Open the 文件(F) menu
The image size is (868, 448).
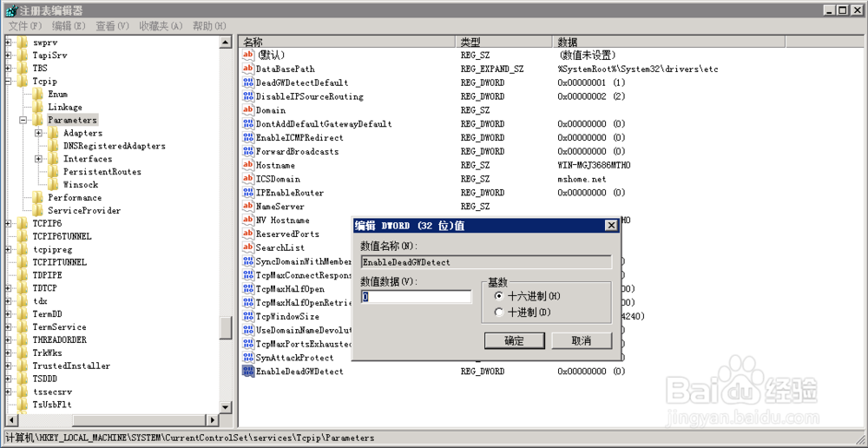(x=25, y=25)
